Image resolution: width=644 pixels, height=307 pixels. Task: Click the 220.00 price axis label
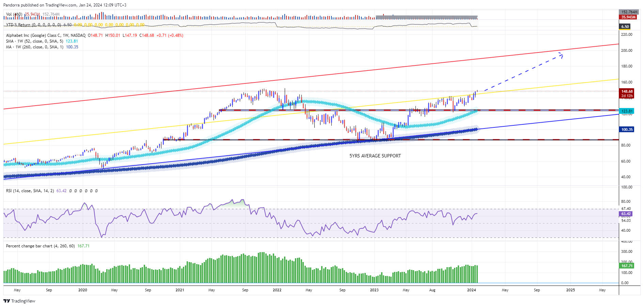[627, 34]
